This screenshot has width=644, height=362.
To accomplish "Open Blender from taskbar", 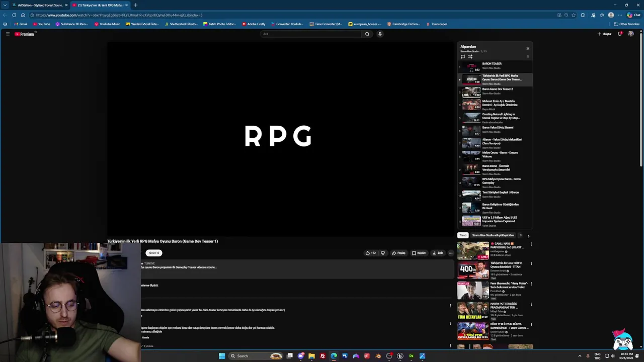I will point(378,356).
